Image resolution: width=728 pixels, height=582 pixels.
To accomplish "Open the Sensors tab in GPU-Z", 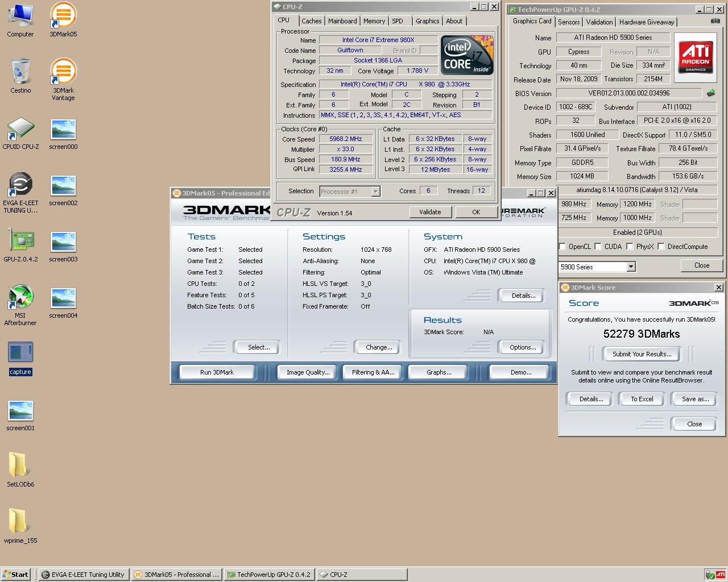I will 569,22.
